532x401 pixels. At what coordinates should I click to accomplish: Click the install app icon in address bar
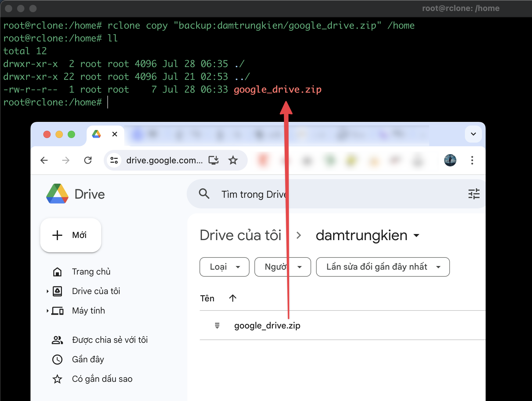point(214,160)
